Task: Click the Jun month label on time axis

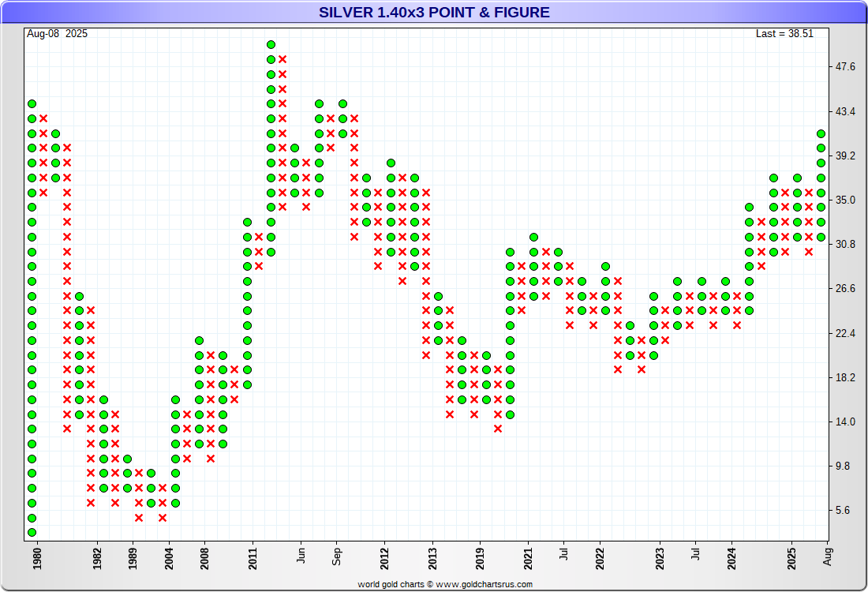Action: [301, 556]
